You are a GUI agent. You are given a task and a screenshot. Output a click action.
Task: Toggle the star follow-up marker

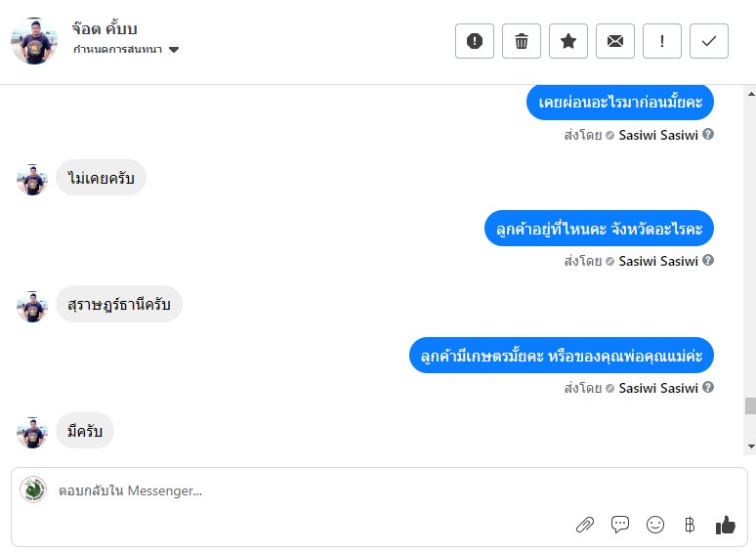pyautogui.click(x=568, y=41)
